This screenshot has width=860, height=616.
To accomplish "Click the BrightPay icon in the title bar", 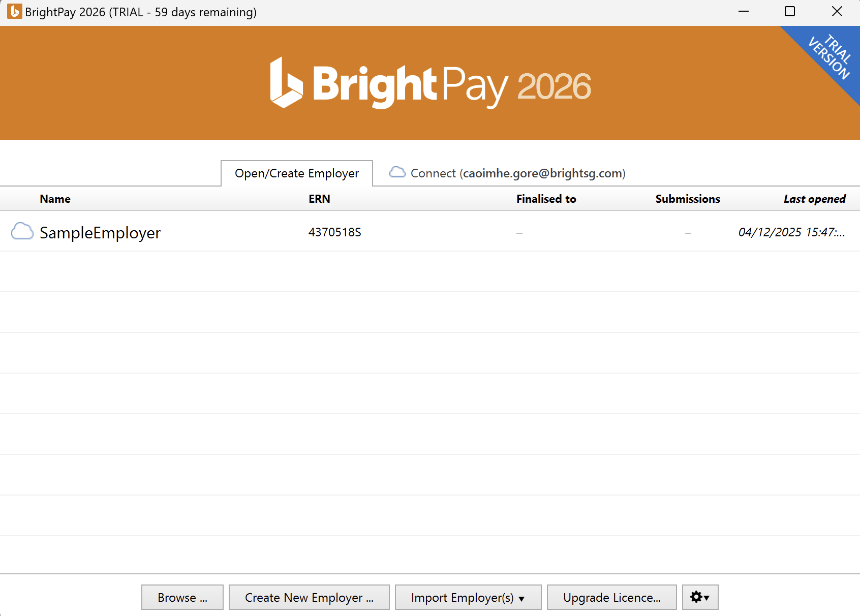I will (14, 12).
